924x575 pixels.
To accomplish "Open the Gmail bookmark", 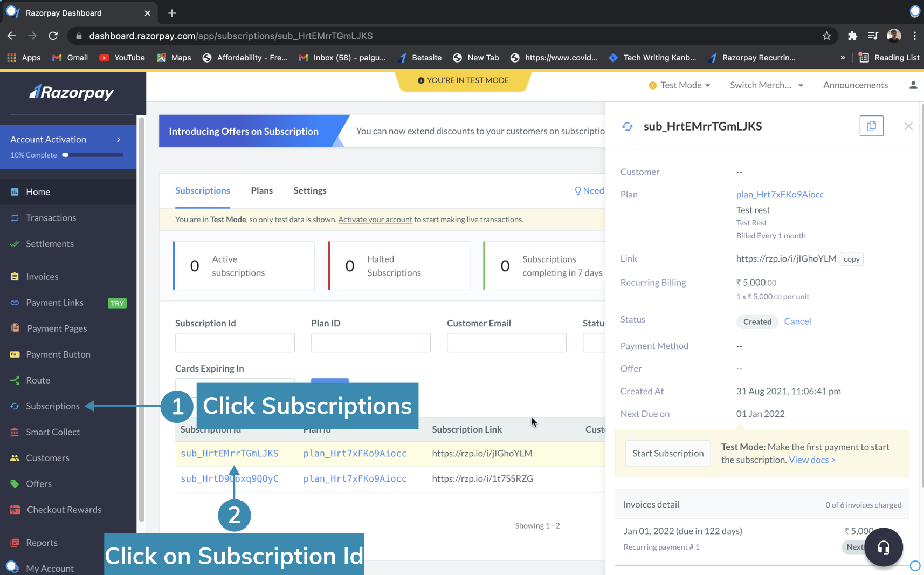I will tap(70, 58).
